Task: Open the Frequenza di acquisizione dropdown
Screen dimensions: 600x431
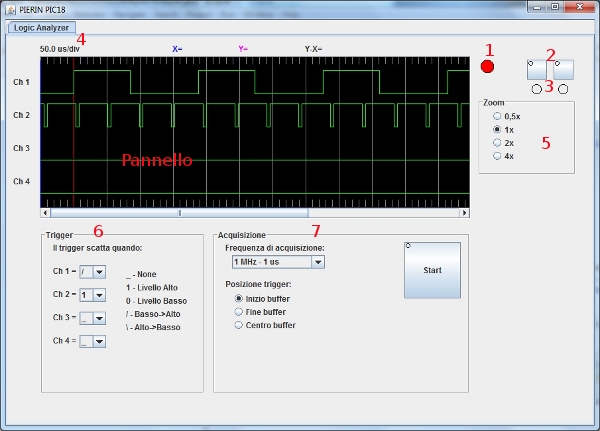Action: [x=317, y=262]
